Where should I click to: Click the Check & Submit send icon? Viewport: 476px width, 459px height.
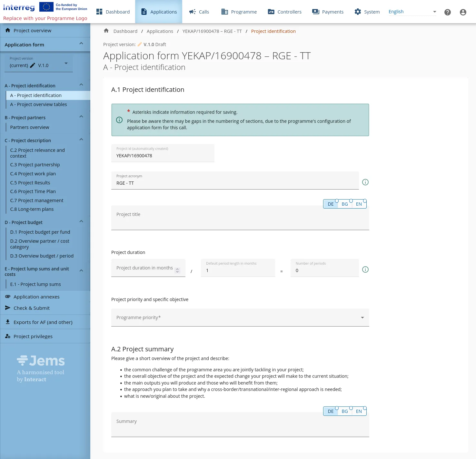(x=8, y=308)
